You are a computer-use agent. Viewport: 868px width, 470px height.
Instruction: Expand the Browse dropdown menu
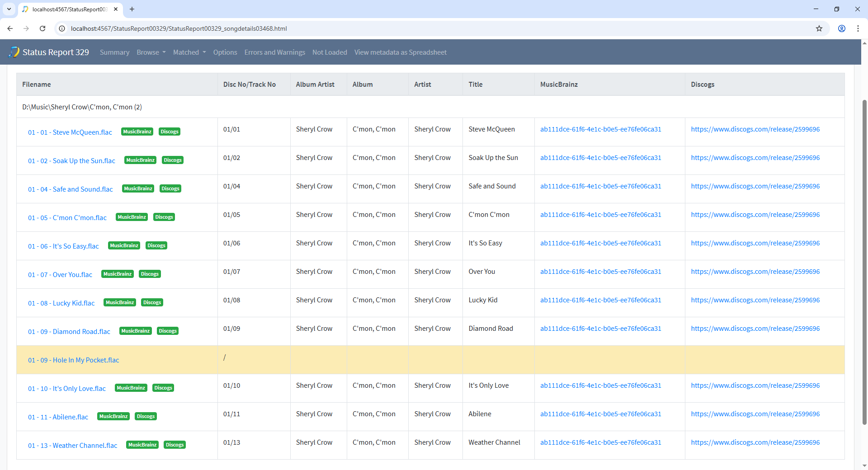[x=151, y=52]
